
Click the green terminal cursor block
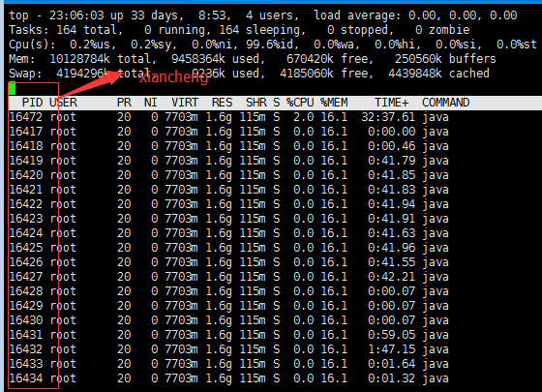pos(12,88)
